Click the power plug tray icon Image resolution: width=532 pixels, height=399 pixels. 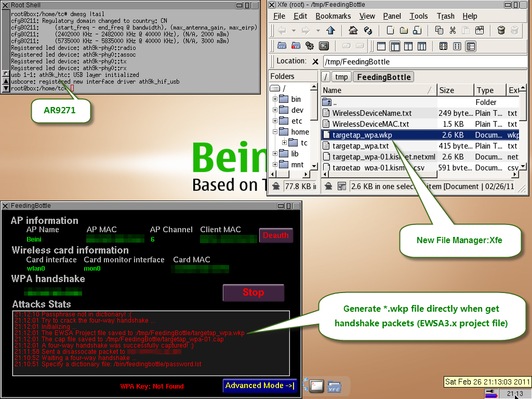pos(491,394)
